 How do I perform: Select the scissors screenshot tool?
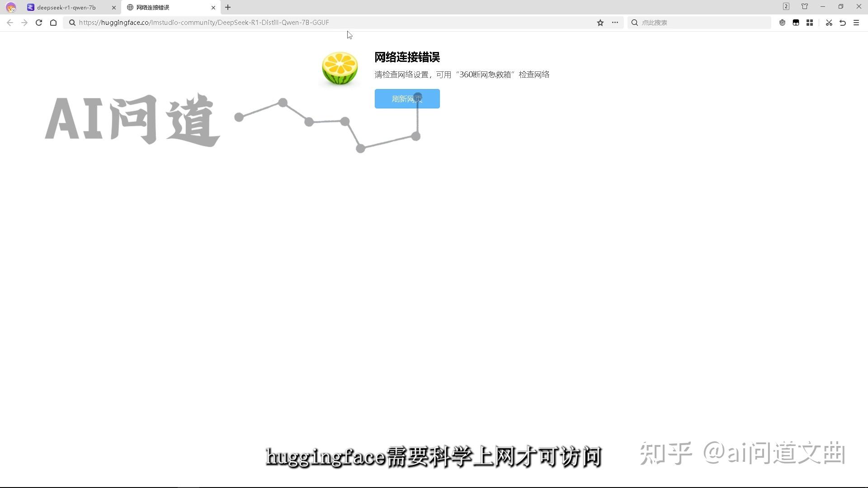(x=829, y=22)
